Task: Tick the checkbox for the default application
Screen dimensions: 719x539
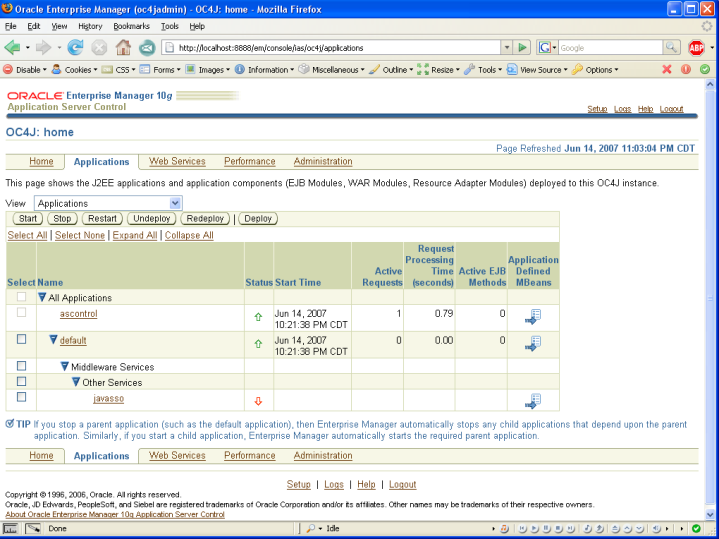Action: pos(21,339)
